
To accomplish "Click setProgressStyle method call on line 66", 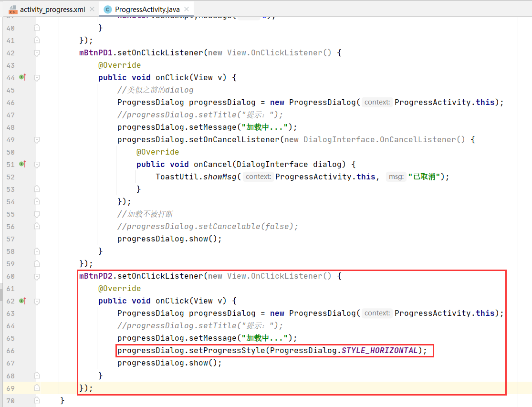I will pos(227,350).
